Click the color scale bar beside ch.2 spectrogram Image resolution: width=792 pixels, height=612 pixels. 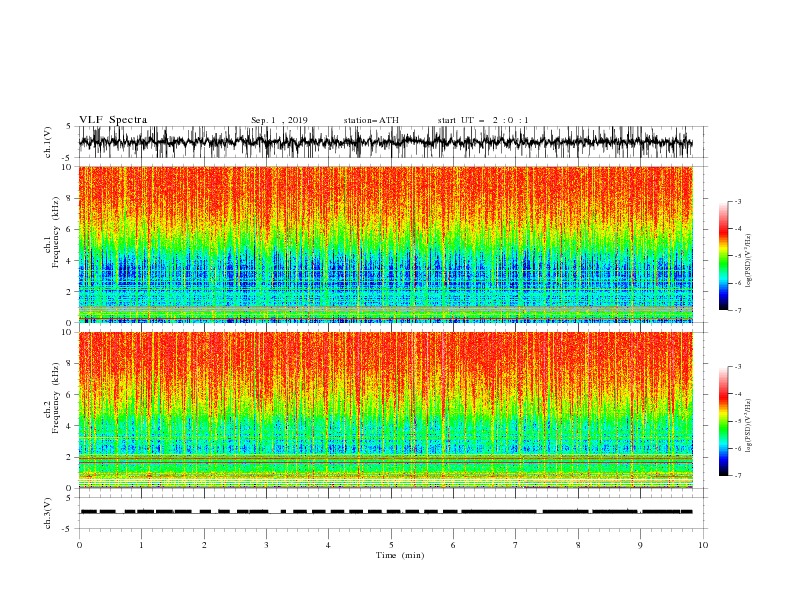click(x=723, y=421)
